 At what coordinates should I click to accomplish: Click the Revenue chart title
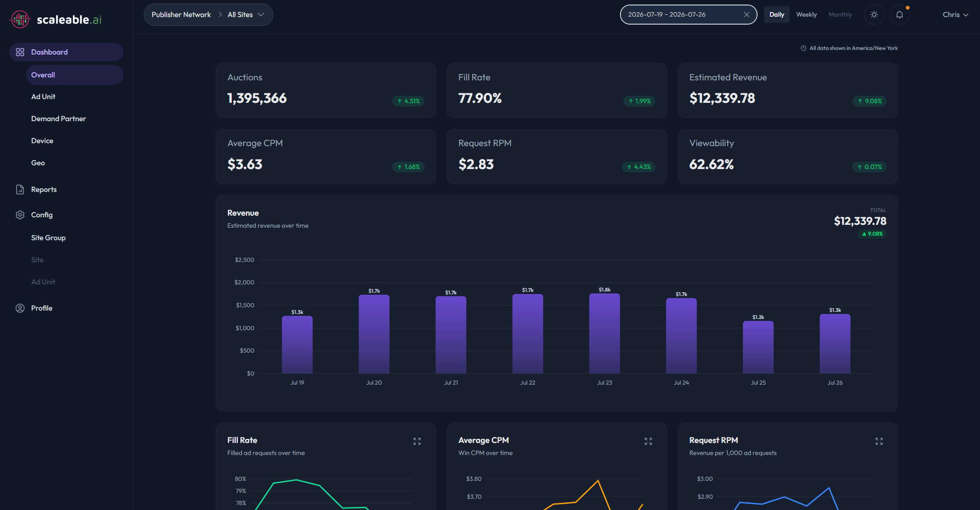coord(243,213)
